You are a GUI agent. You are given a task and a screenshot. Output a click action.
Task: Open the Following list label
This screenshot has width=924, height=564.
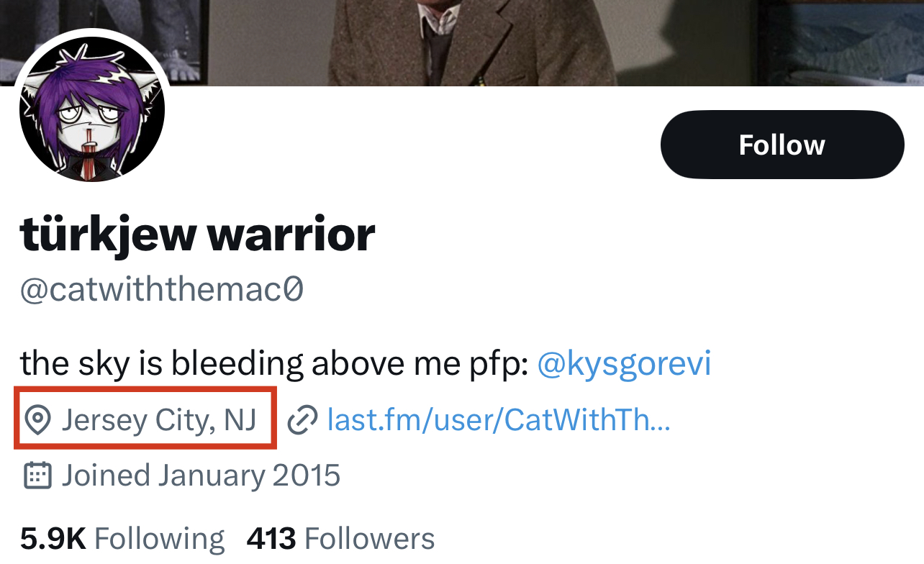pyautogui.click(x=160, y=538)
